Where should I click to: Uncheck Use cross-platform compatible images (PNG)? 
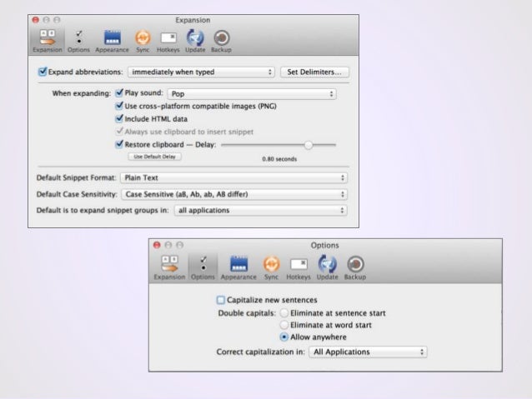coord(119,106)
